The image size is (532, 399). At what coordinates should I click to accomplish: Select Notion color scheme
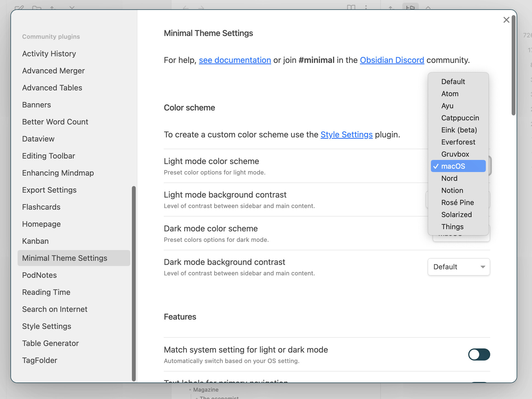pyautogui.click(x=458, y=190)
